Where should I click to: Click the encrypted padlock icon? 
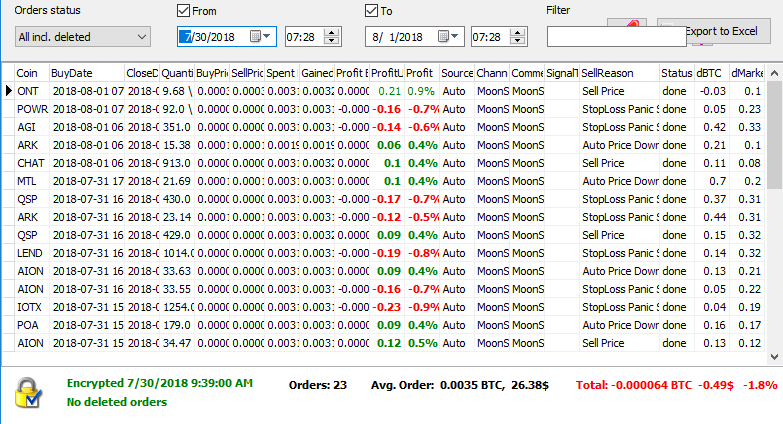(x=30, y=394)
